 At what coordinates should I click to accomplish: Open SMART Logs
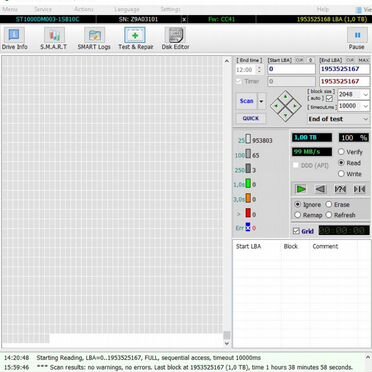point(94,39)
